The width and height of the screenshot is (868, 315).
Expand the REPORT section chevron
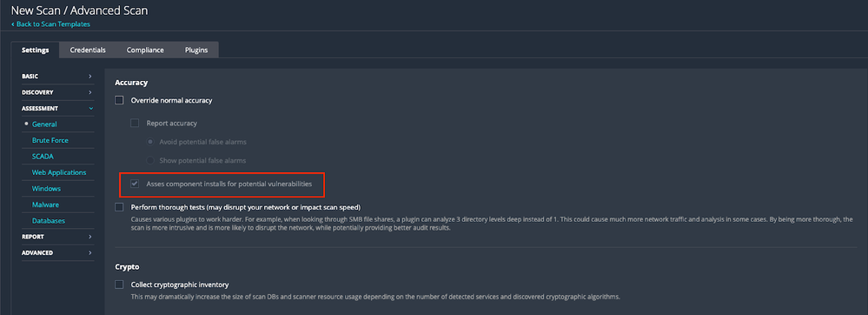point(90,237)
